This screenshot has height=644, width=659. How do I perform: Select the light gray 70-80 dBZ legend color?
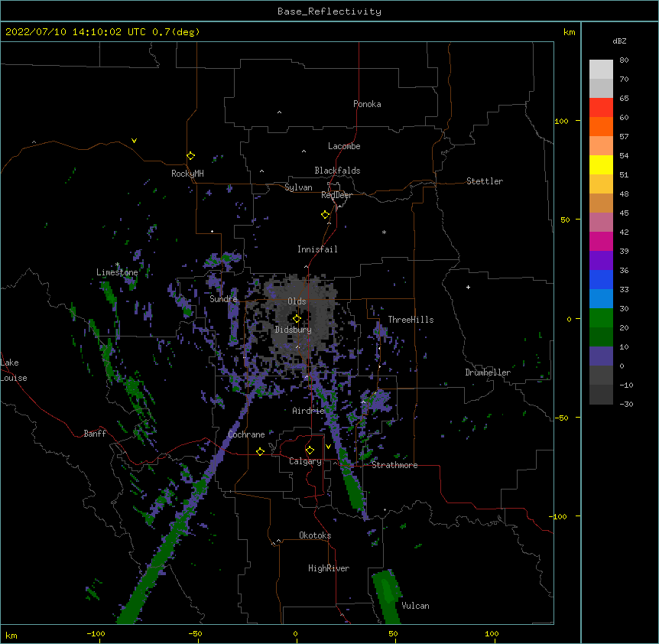[601, 69]
